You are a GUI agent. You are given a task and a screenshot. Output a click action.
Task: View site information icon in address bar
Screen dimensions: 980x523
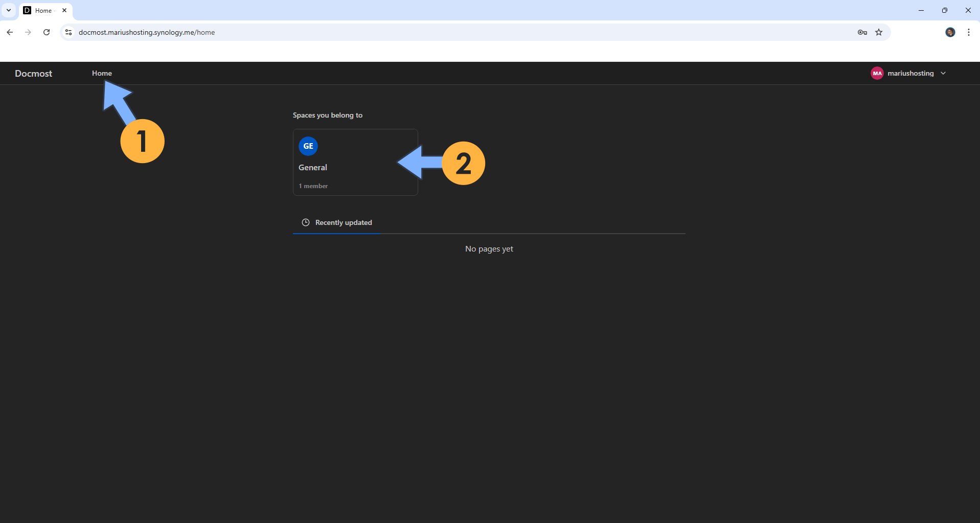pyautogui.click(x=69, y=32)
